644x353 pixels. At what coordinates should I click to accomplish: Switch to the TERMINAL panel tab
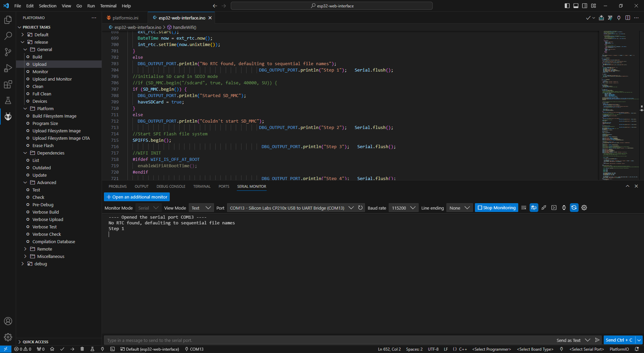click(x=202, y=186)
